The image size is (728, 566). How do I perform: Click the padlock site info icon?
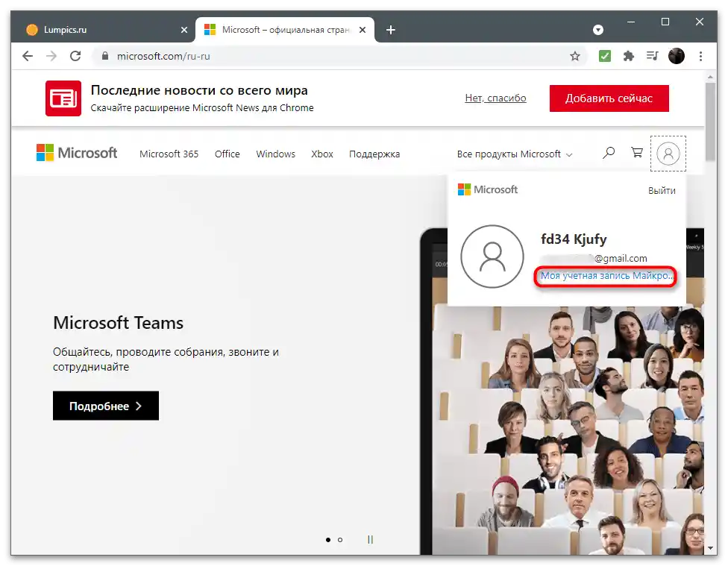[x=105, y=56]
